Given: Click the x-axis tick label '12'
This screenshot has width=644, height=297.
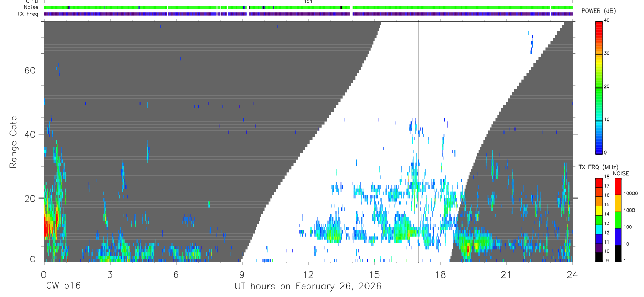Looking at the screenshot, I should 308,274.
